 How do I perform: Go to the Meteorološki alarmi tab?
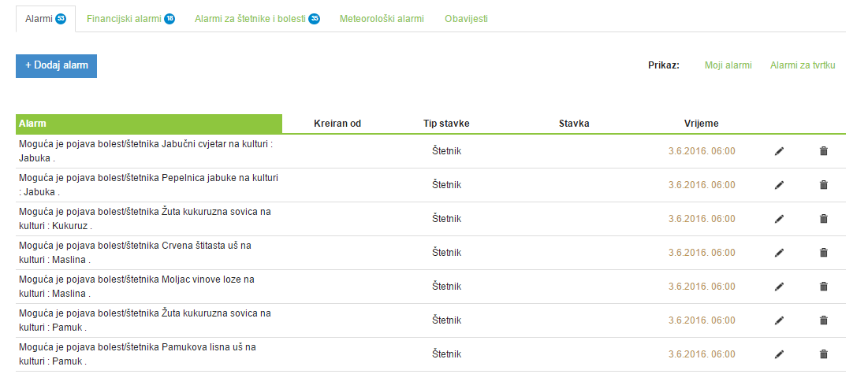[x=382, y=18]
